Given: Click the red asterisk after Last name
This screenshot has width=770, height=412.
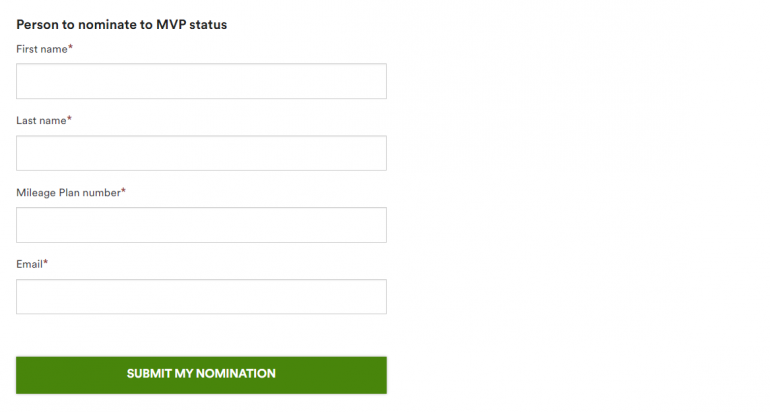Looking at the screenshot, I should 70,120.
